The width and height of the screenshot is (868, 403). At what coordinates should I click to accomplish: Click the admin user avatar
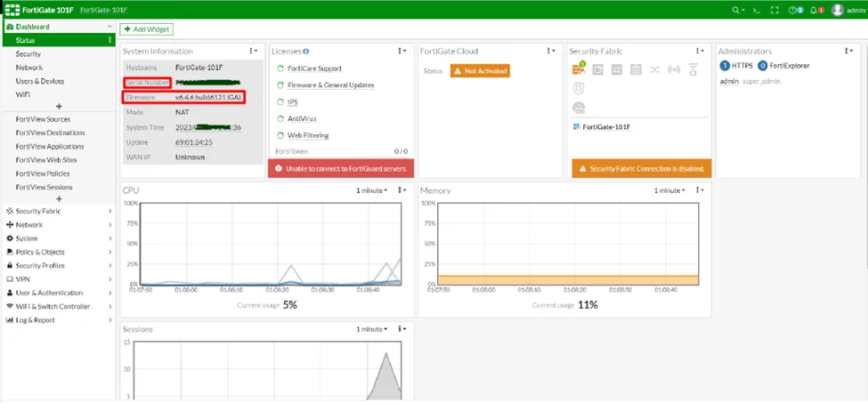(838, 10)
